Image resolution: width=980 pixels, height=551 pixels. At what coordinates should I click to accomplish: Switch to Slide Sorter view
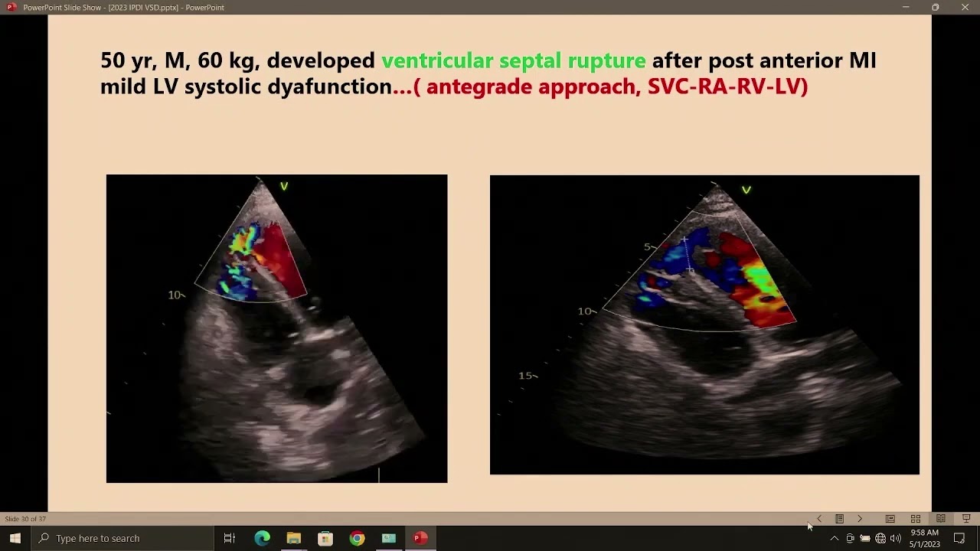[x=915, y=519]
